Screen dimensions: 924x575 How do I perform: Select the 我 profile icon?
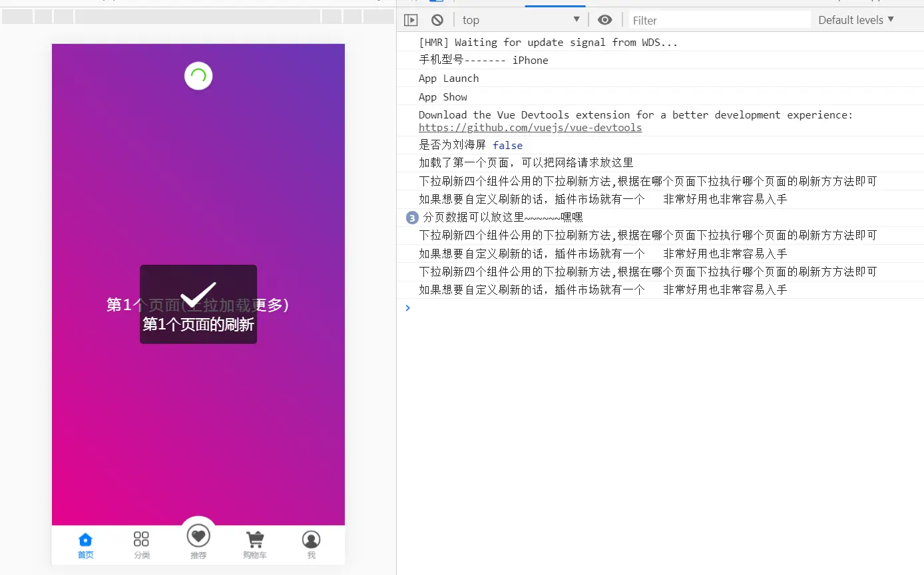(x=311, y=540)
